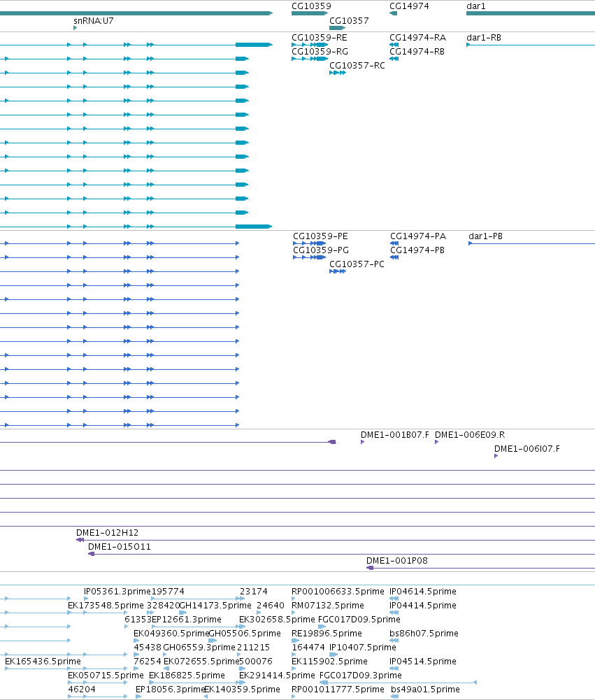This screenshot has width=595, height=700.
Task: Select EST IP04414.5prime
Action: [423, 606]
